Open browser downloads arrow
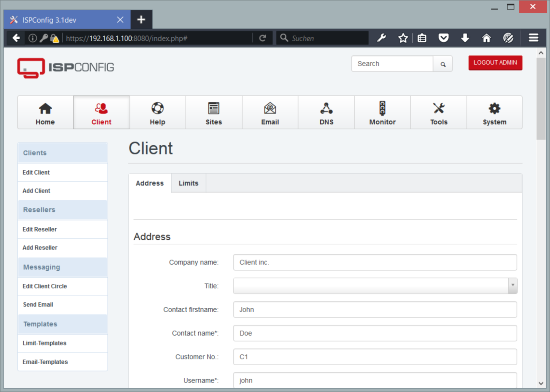550x392 pixels. pyautogui.click(x=465, y=38)
